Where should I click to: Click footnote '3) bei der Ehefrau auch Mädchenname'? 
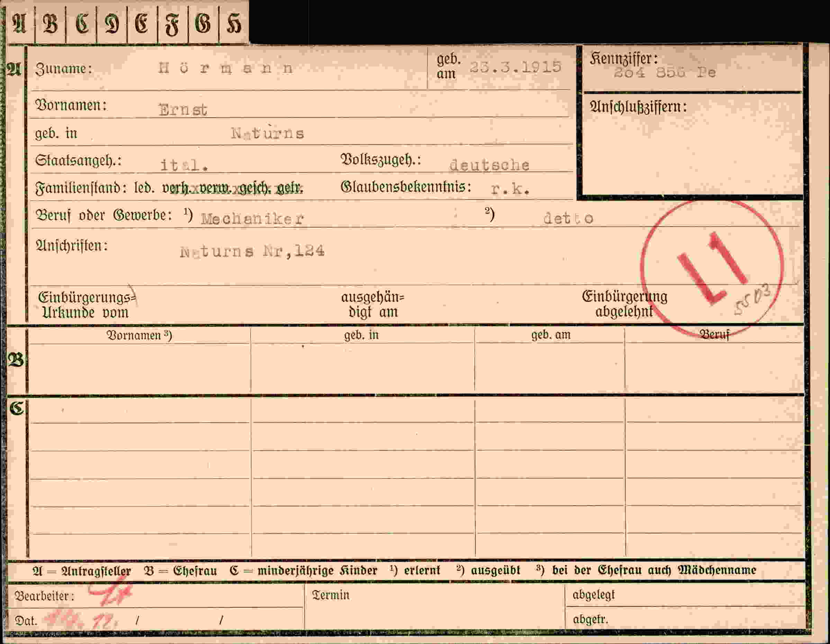coord(646,570)
